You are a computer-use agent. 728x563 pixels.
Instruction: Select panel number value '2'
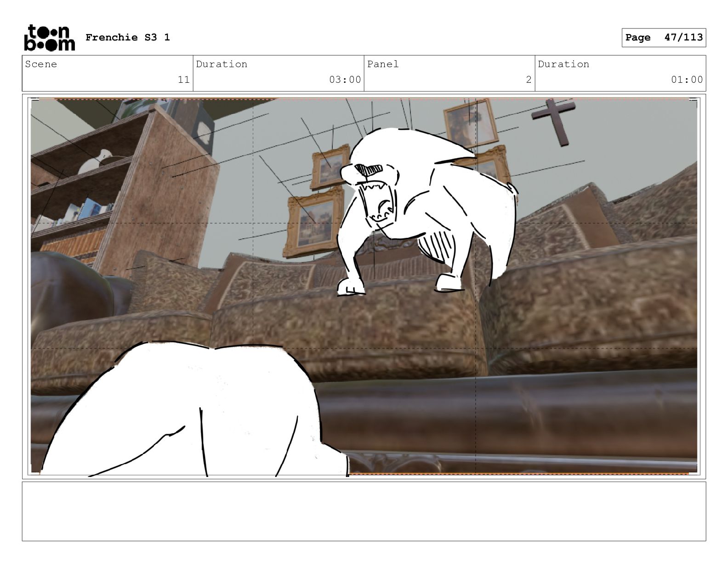pos(529,80)
